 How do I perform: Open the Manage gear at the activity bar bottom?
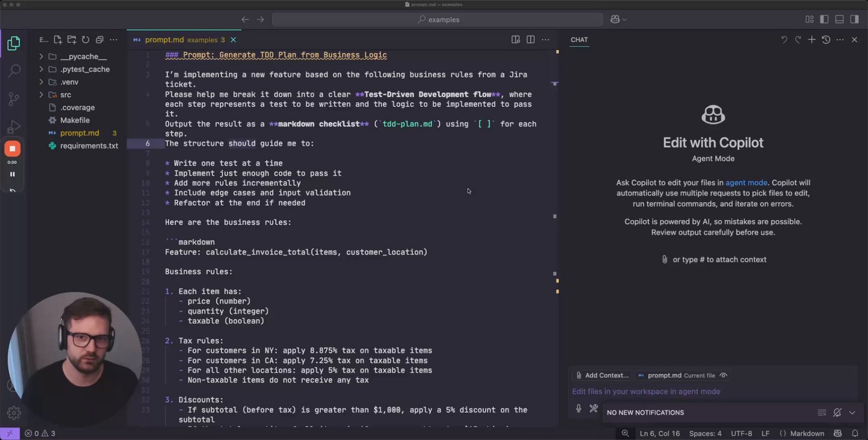(13, 413)
